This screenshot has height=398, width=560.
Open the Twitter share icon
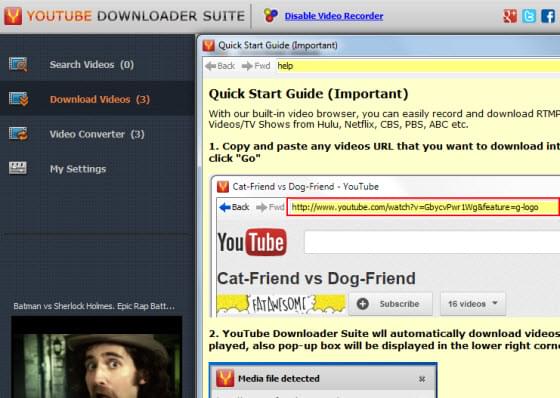529,16
